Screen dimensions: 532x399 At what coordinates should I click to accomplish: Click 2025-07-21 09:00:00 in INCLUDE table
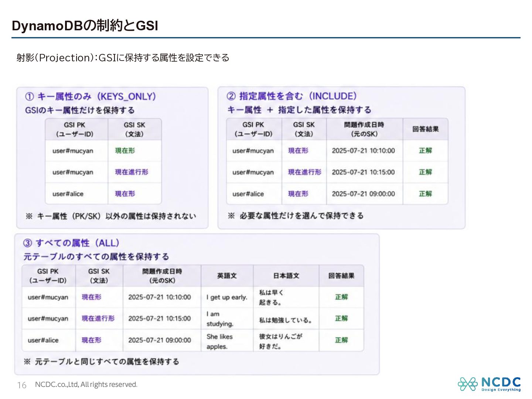tap(363, 194)
